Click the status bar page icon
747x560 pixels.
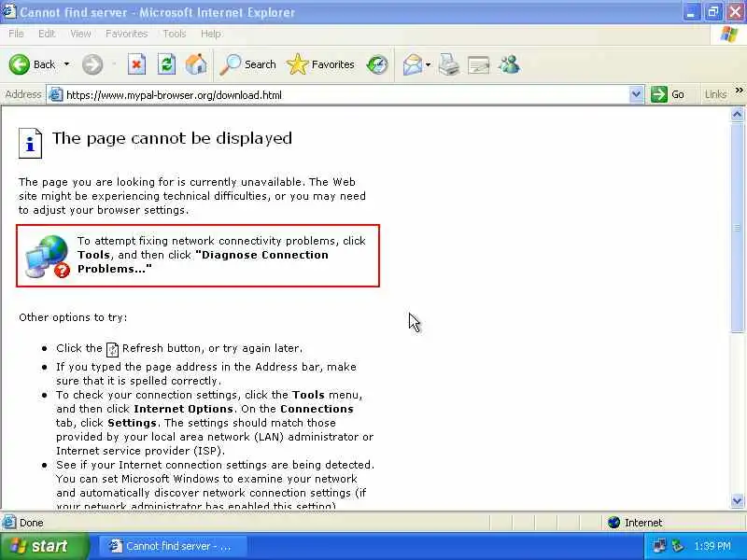(x=9, y=523)
